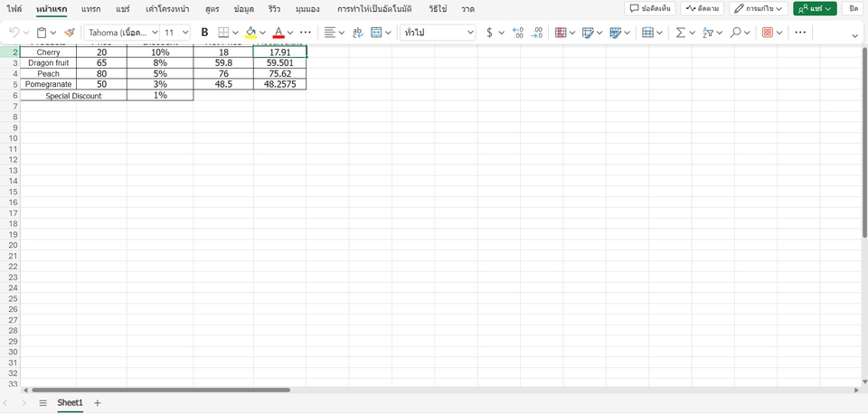Select the cell containing Cherry
Image resolution: width=868 pixels, height=414 pixels.
[x=48, y=52]
